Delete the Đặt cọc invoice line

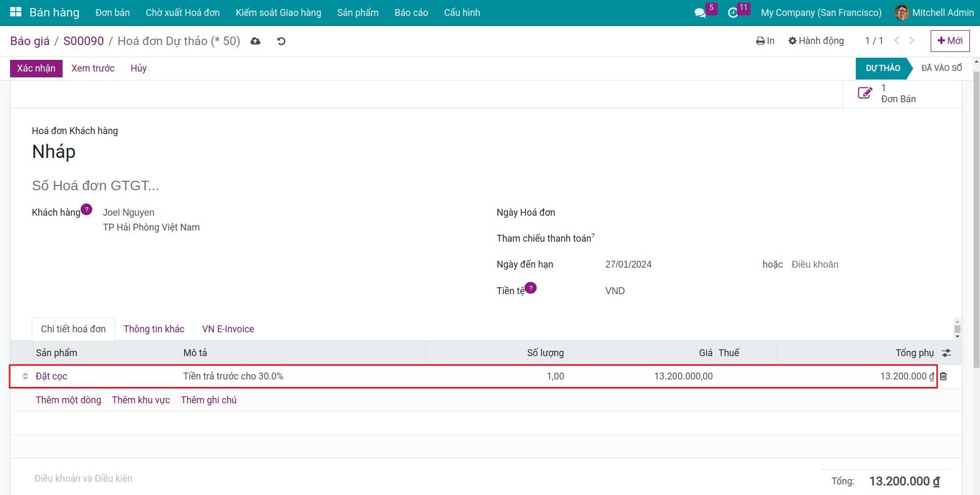pyautogui.click(x=943, y=376)
